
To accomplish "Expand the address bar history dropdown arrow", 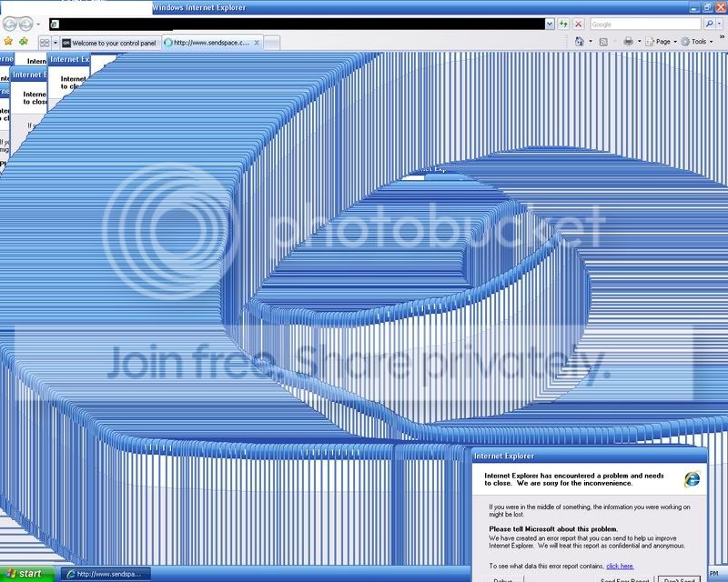I will point(550,25).
